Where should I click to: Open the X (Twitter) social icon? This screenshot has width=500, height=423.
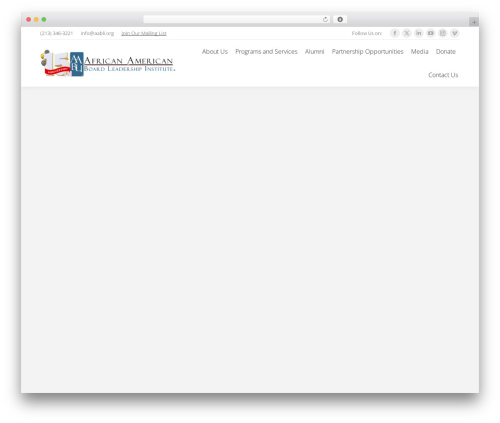pos(407,33)
